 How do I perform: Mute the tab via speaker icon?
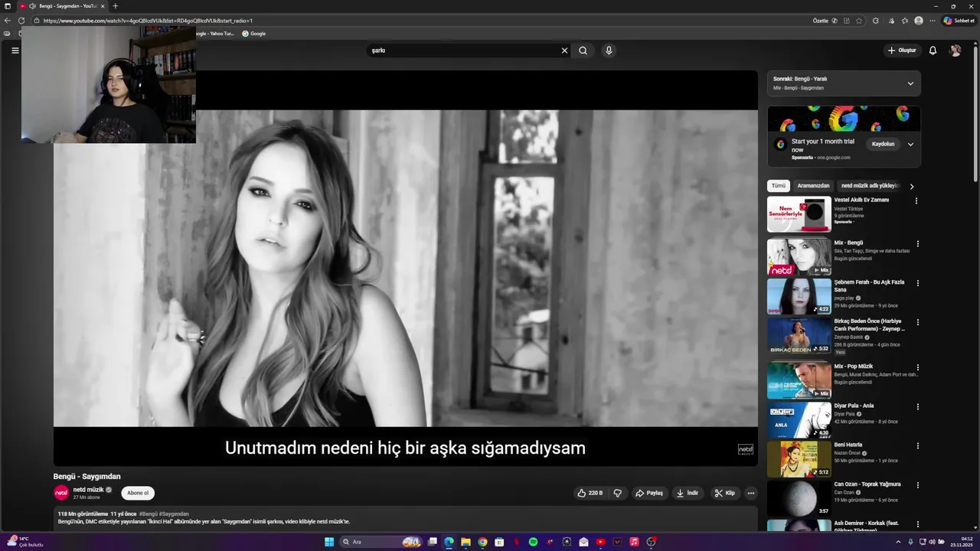(32, 6)
